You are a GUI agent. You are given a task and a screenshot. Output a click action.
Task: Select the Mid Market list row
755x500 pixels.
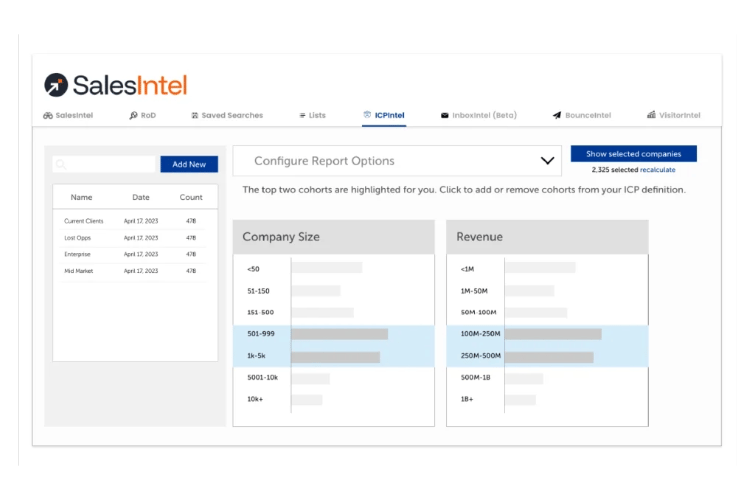tap(135, 271)
